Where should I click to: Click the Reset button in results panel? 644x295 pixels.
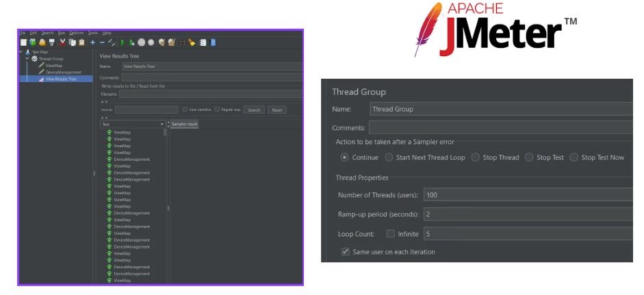[x=276, y=110]
